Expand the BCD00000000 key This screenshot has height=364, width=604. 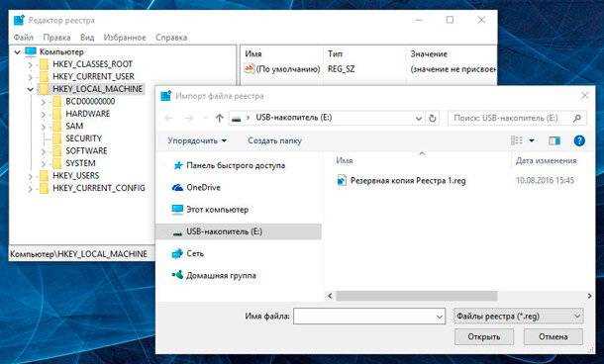coord(44,102)
